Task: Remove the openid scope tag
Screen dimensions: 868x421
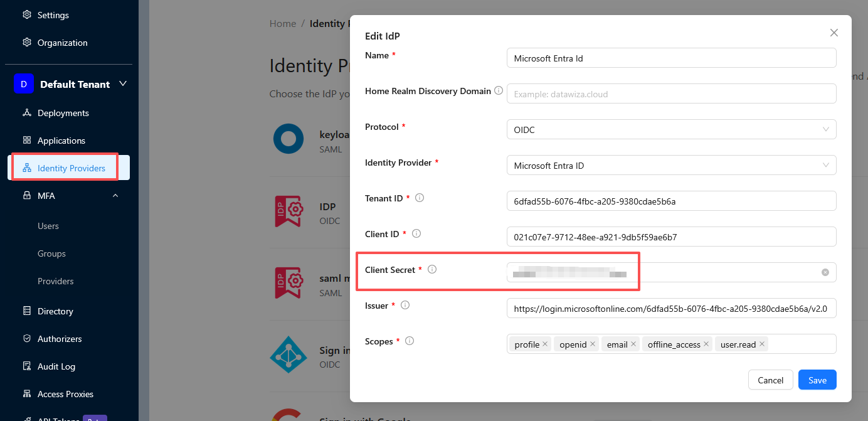Action: 592,344
